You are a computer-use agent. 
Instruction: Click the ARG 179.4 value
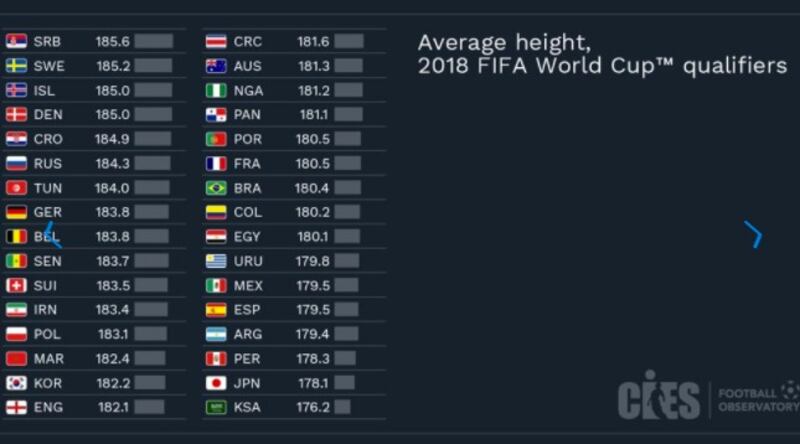pos(313,334)
